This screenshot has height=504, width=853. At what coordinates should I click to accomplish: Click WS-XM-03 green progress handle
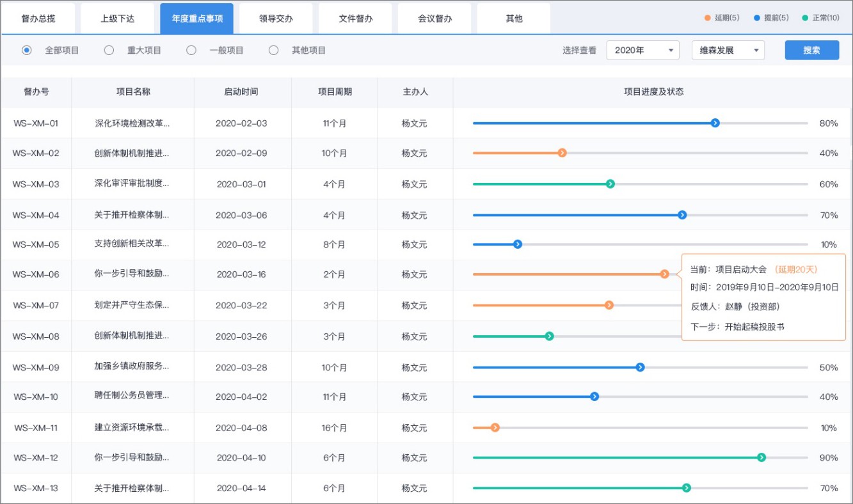[x=610, y=184]
